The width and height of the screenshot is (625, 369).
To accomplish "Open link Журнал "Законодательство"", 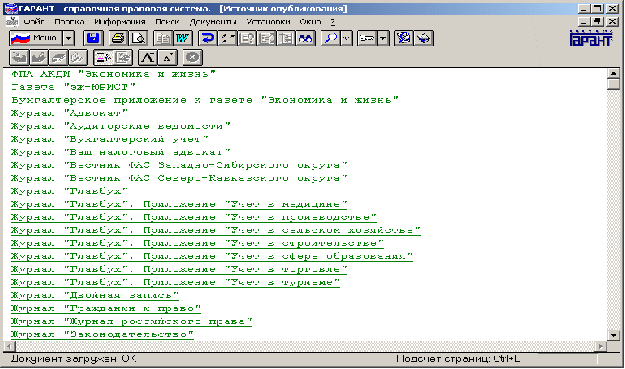I will tap(102, 334).
